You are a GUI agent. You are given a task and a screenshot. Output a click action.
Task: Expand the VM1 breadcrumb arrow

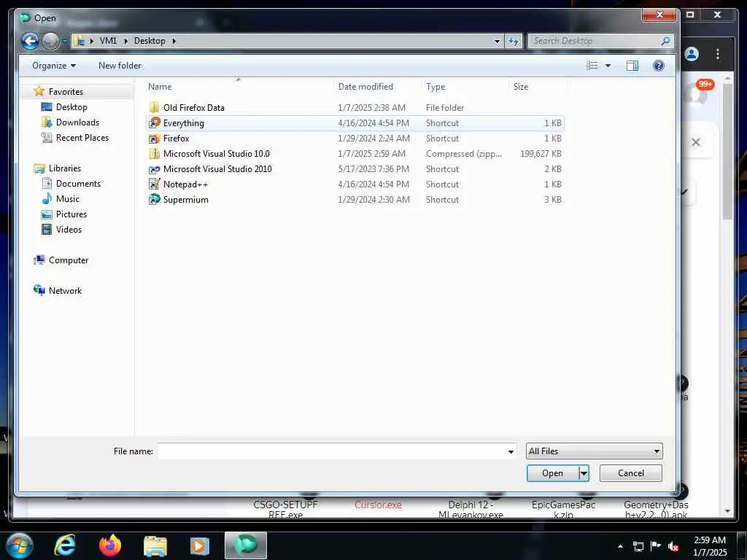point(125,41)
